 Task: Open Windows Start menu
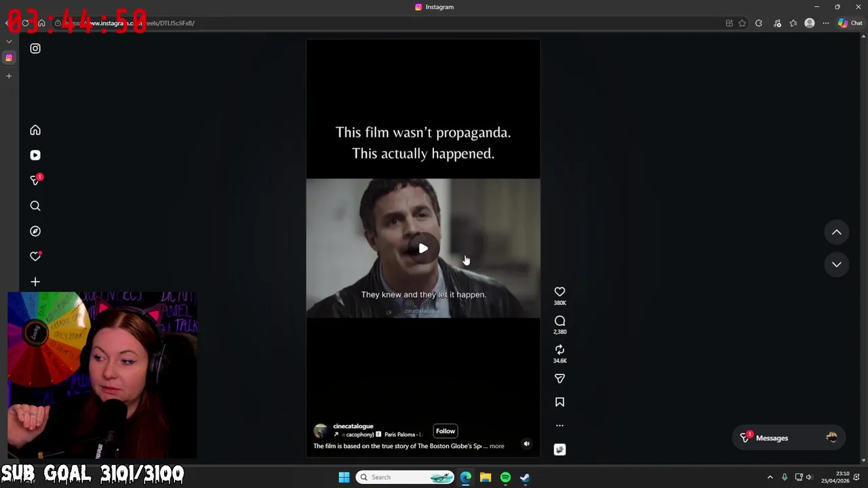344,477
